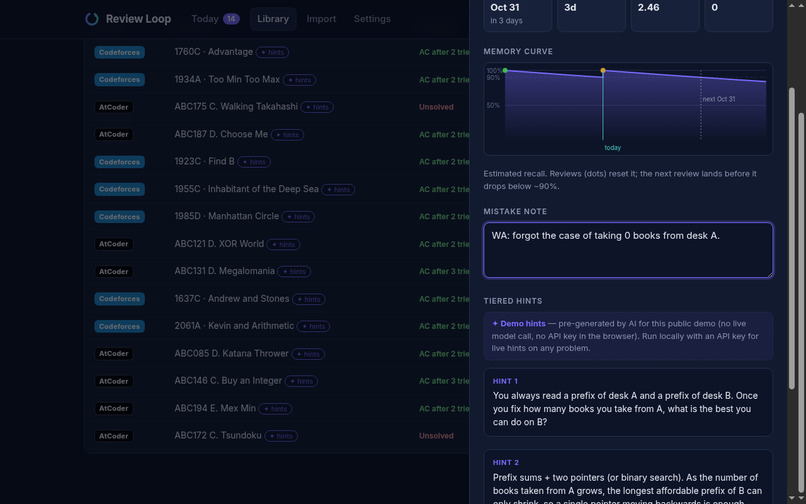The image size is (806, 504).
Task: Click the 'next Oct 31' marker on curve
Action: click(719, 99)
